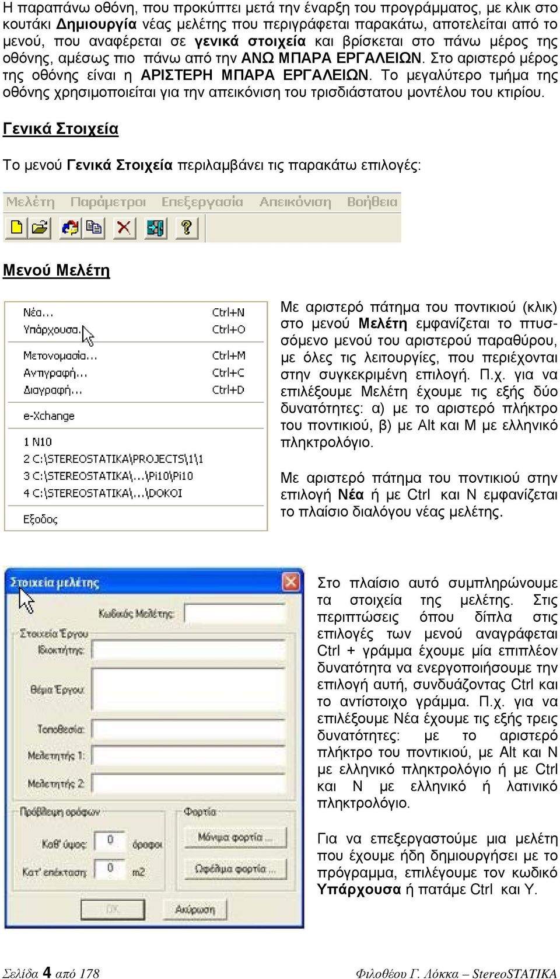Open the Παράμετροι menu
Screen dimensions: 560x979
(108, 202)
